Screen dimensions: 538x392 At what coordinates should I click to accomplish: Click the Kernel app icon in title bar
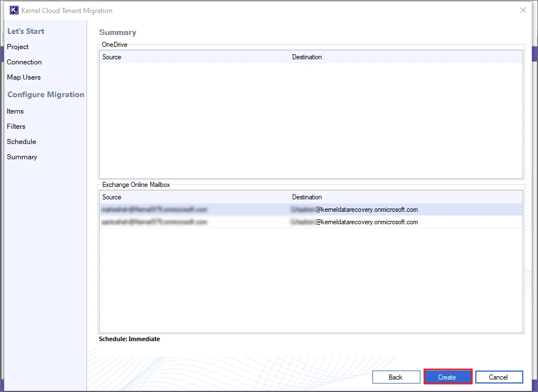coord(14,11)
